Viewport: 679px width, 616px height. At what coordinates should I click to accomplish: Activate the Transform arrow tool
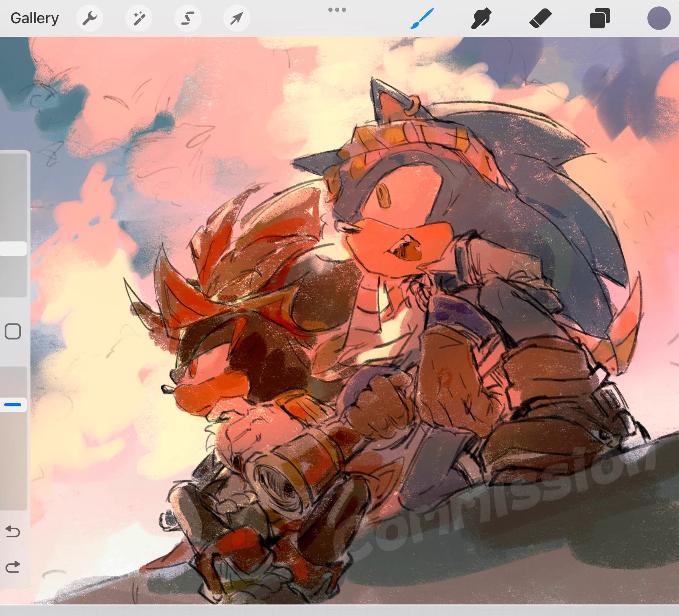[237, 18]
